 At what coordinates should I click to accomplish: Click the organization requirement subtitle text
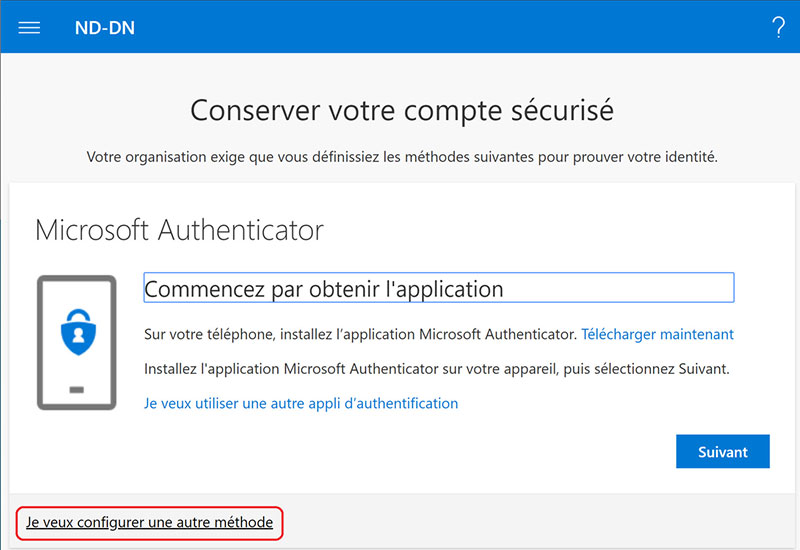coord(402,157)
